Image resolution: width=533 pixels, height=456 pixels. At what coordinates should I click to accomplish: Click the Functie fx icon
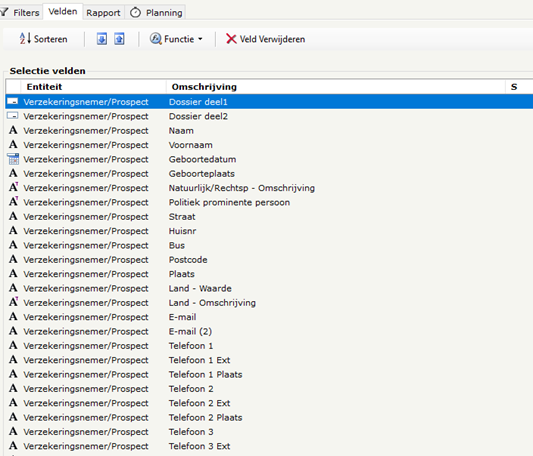(x=155, y=39)
